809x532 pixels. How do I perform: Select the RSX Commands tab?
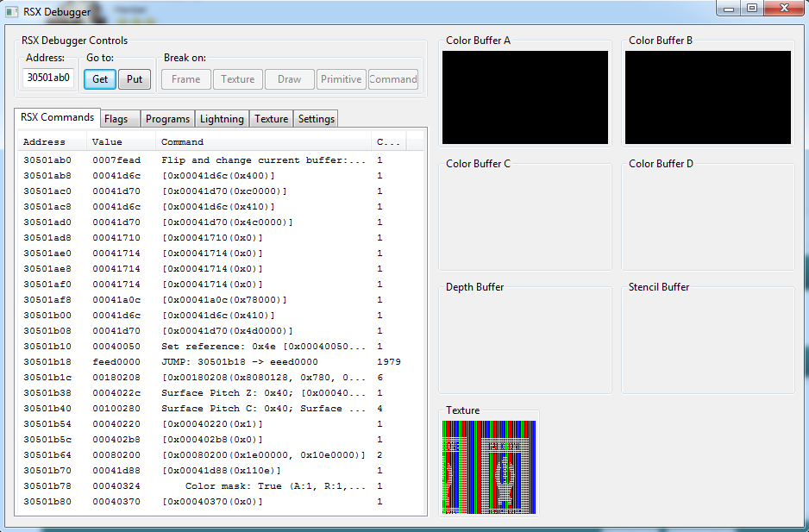pyautogui.click(x=57, y=117)
